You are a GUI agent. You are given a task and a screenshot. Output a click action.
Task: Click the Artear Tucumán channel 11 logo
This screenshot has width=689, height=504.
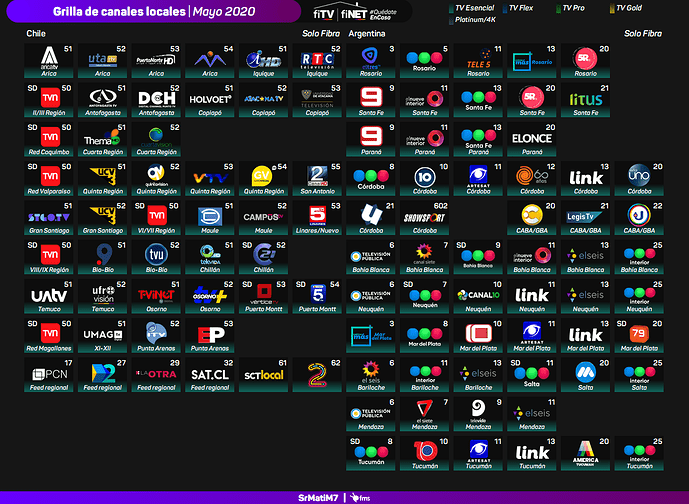[x=479, y=451]
